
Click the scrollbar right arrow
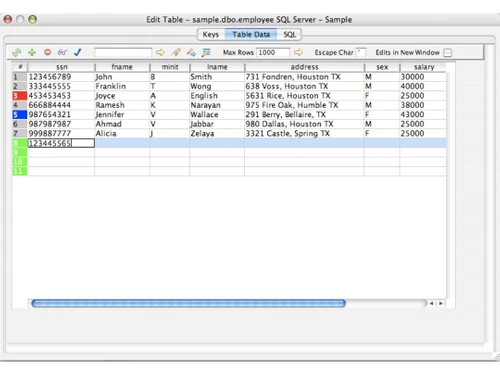pyautogui.click(x=441, y=303)
